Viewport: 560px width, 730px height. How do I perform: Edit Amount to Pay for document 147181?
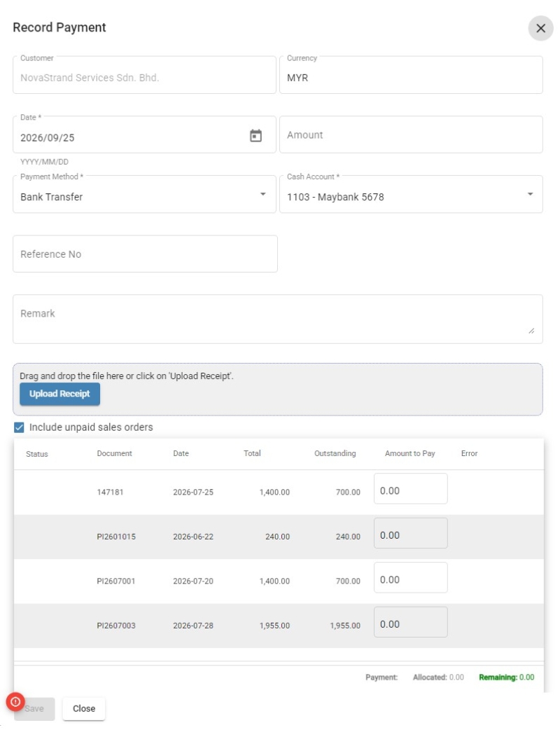[411, 489]
